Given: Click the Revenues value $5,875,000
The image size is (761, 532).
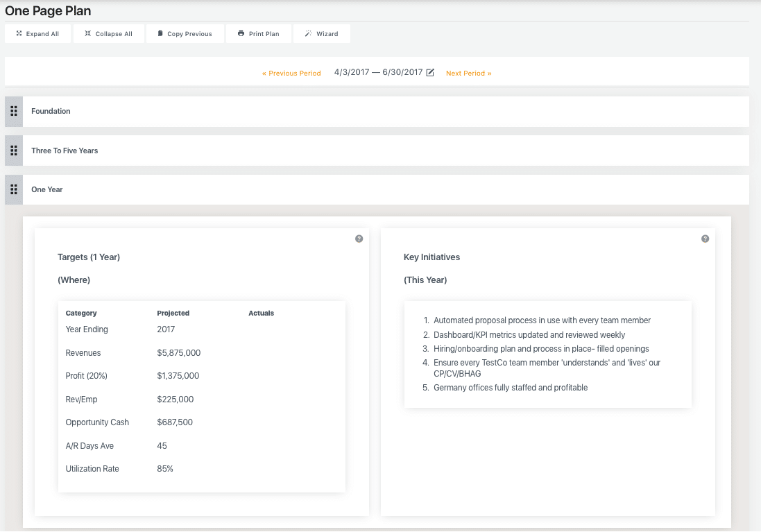Looking at the screenshot, I should [x=178, y=353].
